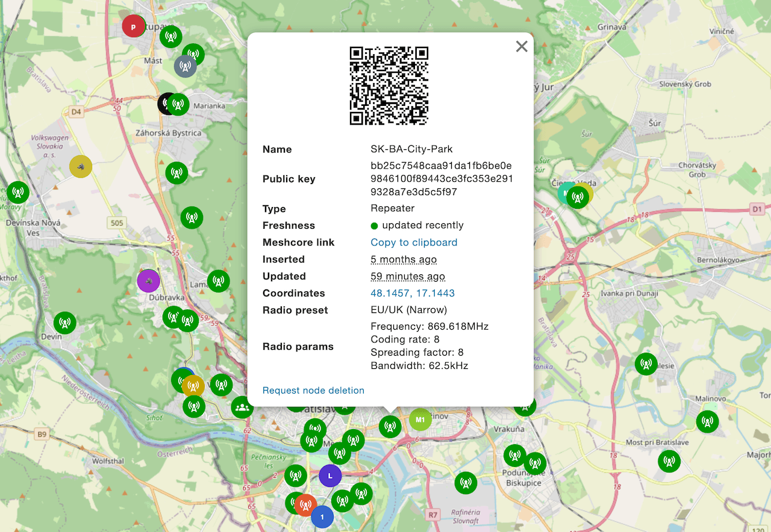Click the blue marker labeled 1
This screenshot has height=532, width=771.
(322, 517)
